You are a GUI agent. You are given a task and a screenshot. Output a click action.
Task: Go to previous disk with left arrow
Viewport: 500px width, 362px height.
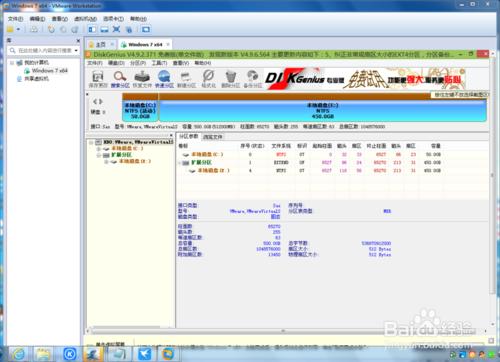coord(95,101)
